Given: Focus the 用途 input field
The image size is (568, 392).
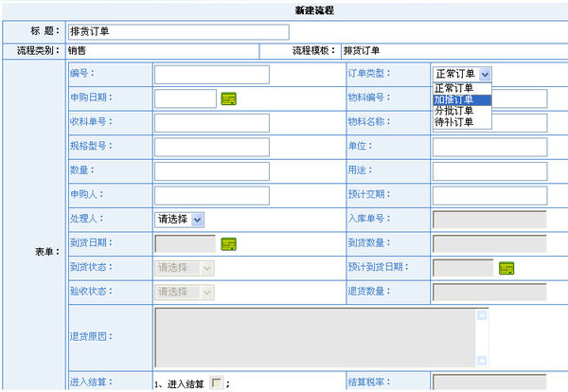Looking at the screenshot, I should tap(489, 171).
